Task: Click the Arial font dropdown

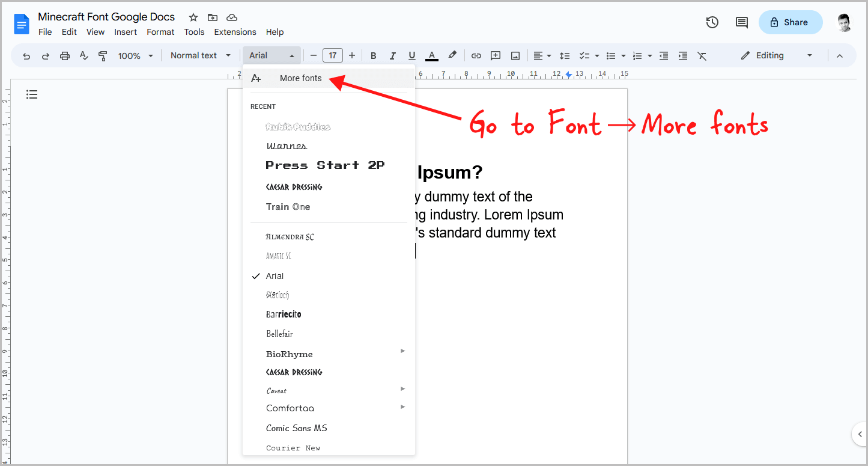Action: click(x=272, y=55)
